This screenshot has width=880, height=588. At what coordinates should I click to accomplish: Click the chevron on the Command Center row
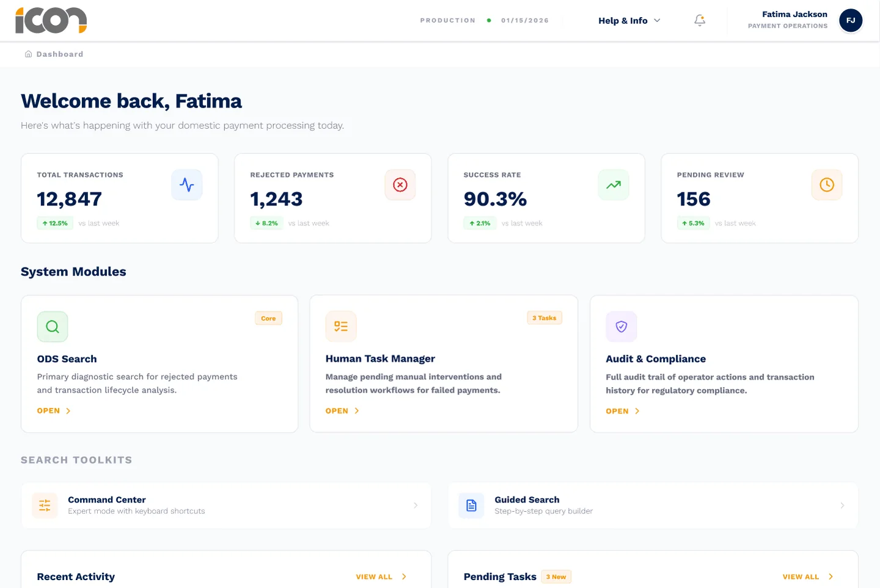(416, 505)
